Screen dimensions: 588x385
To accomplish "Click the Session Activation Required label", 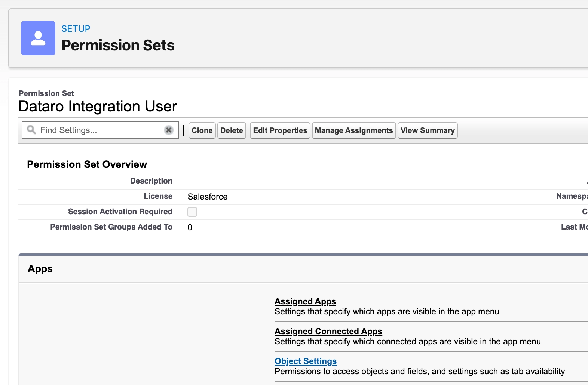I will [x=120, y=212].
